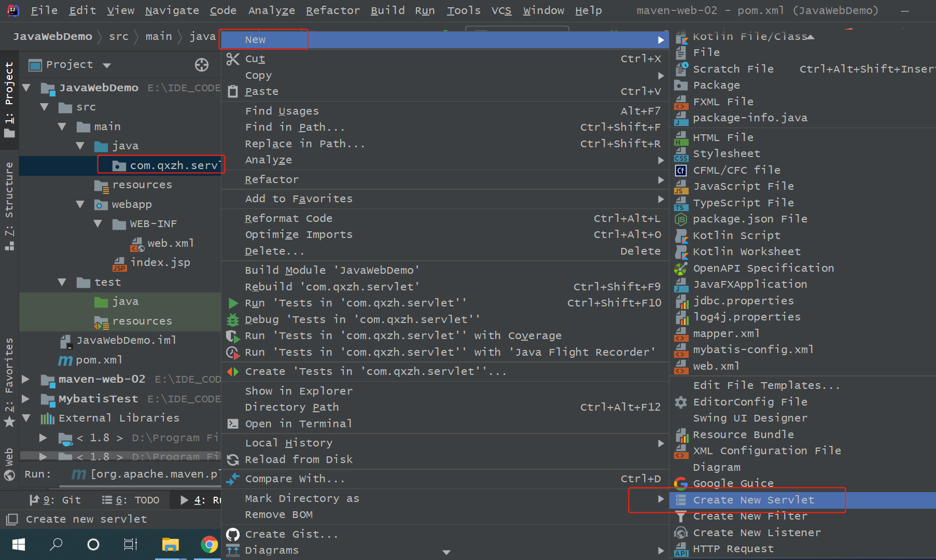Click the Open in Terminal icon
The height and width of the screenshot is (560, 936).
(233, 424)
